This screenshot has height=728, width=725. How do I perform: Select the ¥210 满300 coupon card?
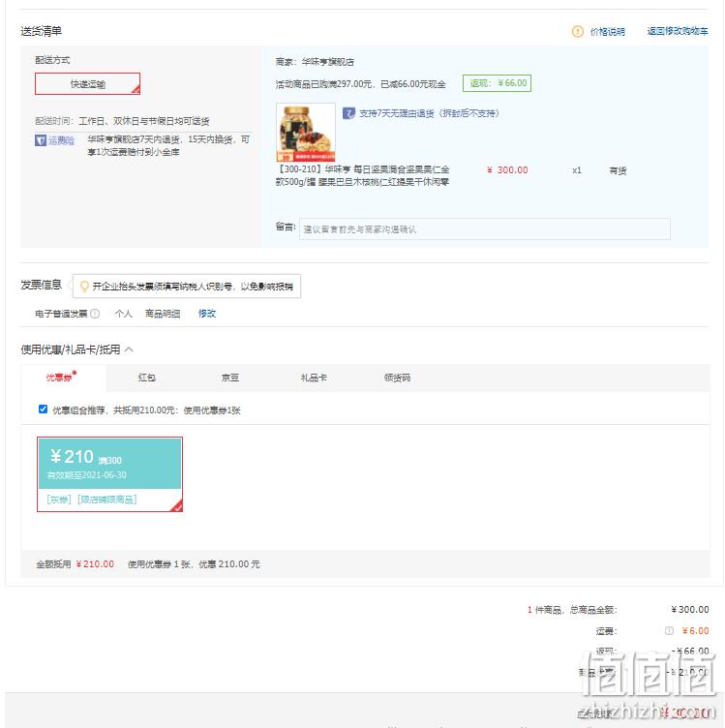point(109,474)
